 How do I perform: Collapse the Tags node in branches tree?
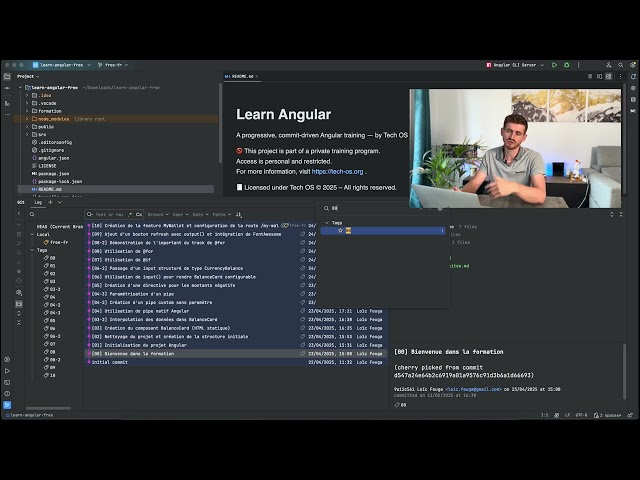(32, 250)
